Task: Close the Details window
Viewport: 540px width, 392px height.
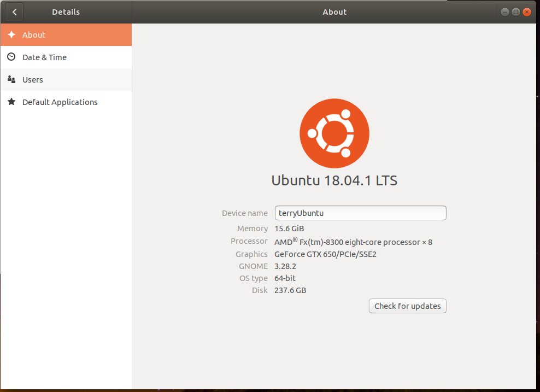Action: (x=527, y=12)
